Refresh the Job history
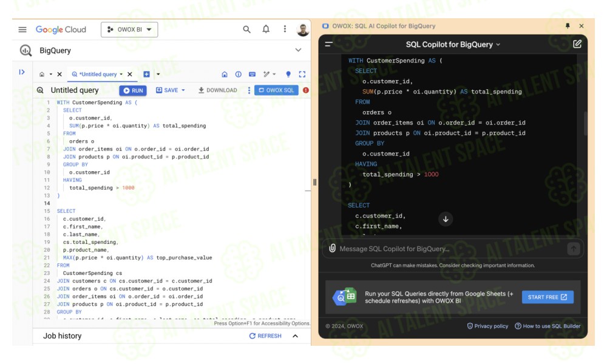The width and height of the screenshot is (607, 364). 265,335
